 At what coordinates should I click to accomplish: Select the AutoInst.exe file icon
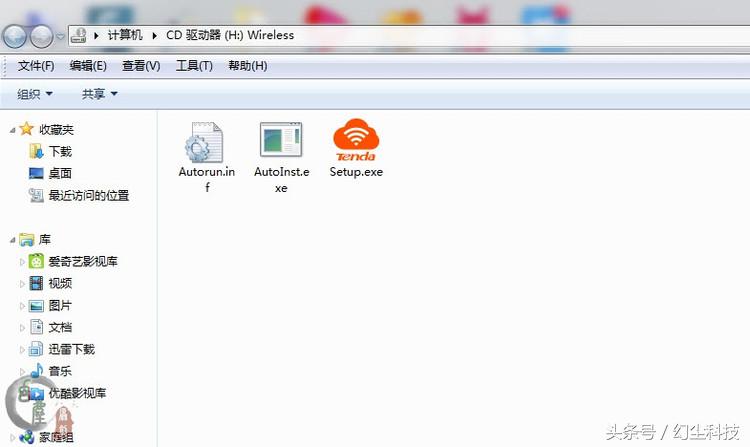pos(281,142)
